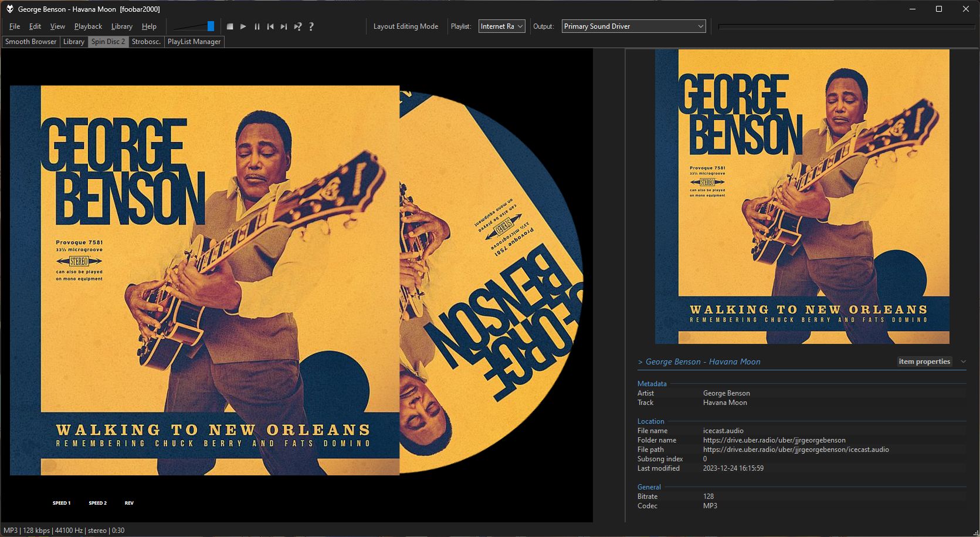Click the Output: label in toolbar
This screenshot has width=980, height=537.
(543, 26)
